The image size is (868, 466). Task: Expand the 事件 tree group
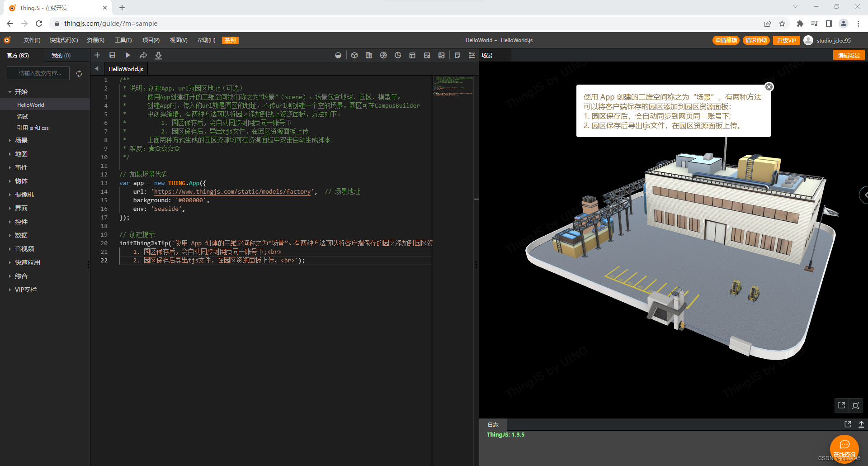pos(9,168)
